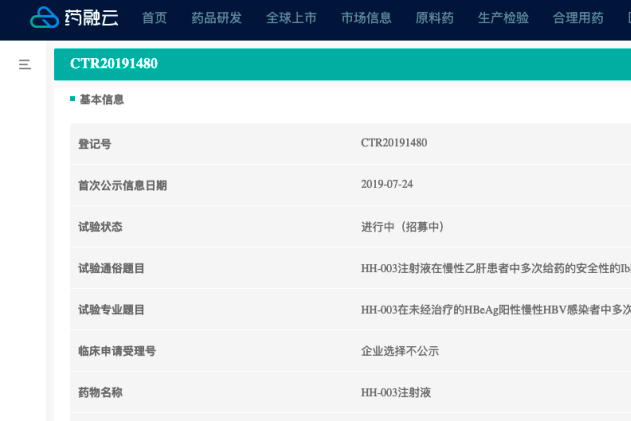
Task: Click the 首次公示信息日期 label
Action: click(123, 186)
